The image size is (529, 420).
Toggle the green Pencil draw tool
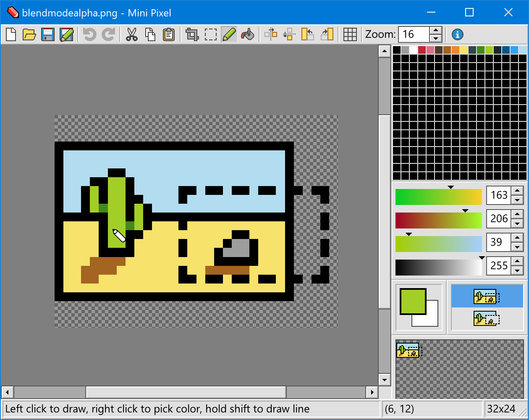tap(229, 34)
